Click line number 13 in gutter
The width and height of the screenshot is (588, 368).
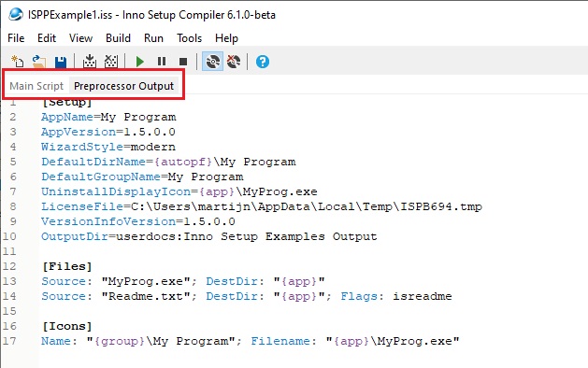pyautogui.click(x=9, y=281)
